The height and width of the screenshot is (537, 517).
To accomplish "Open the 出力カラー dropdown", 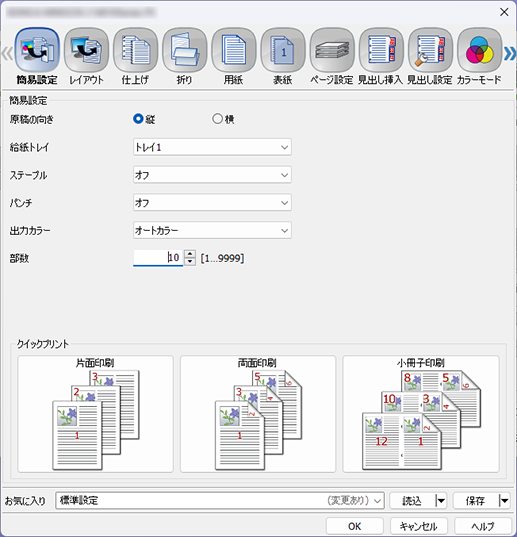I will [x=212, y=230].
